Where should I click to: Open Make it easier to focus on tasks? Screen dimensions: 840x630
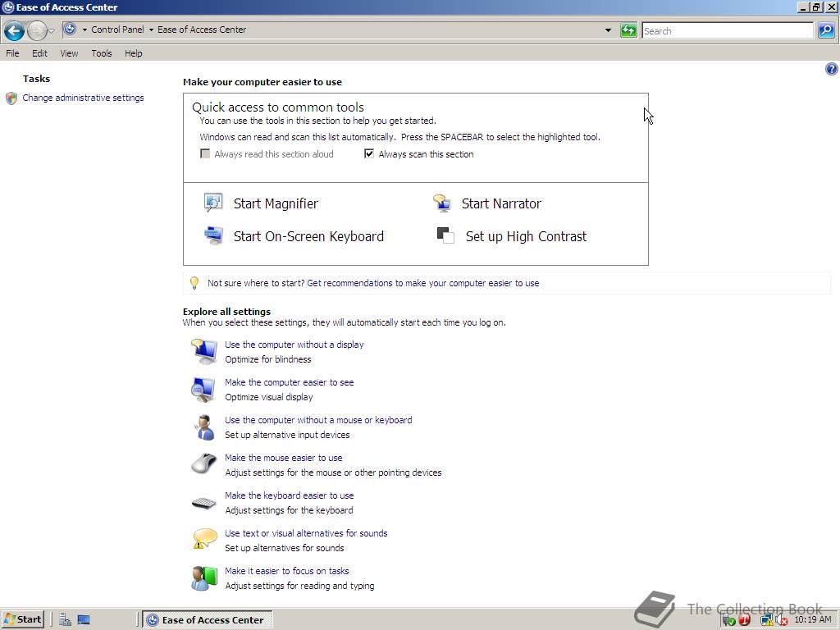(x=286, y=571)
